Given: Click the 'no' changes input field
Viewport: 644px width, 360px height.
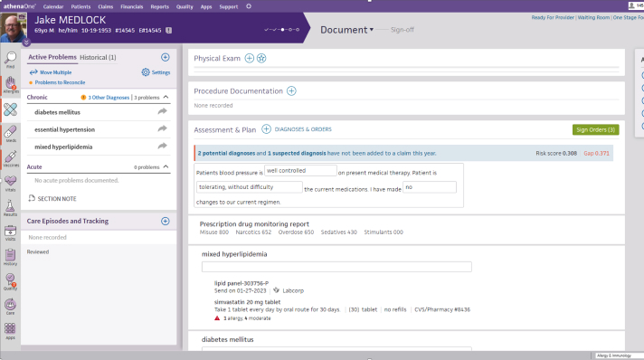Looking at the screenshot, I should coord(430,187).
